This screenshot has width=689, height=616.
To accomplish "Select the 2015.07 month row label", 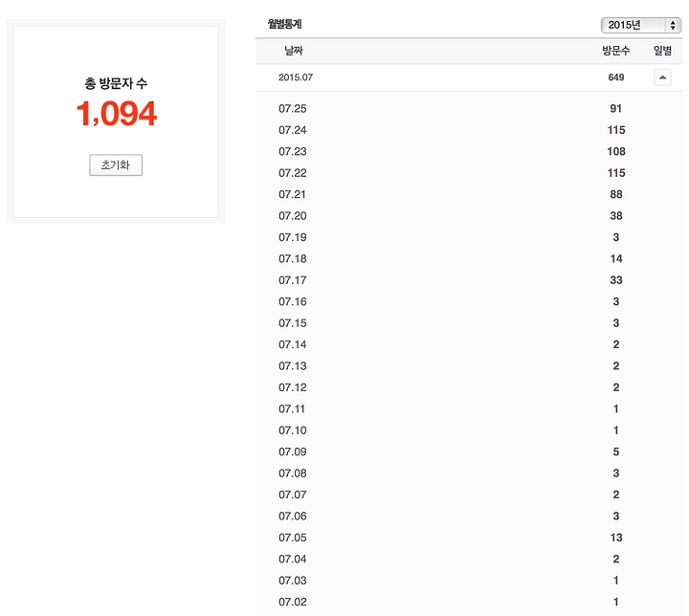I will pos(296,77).
